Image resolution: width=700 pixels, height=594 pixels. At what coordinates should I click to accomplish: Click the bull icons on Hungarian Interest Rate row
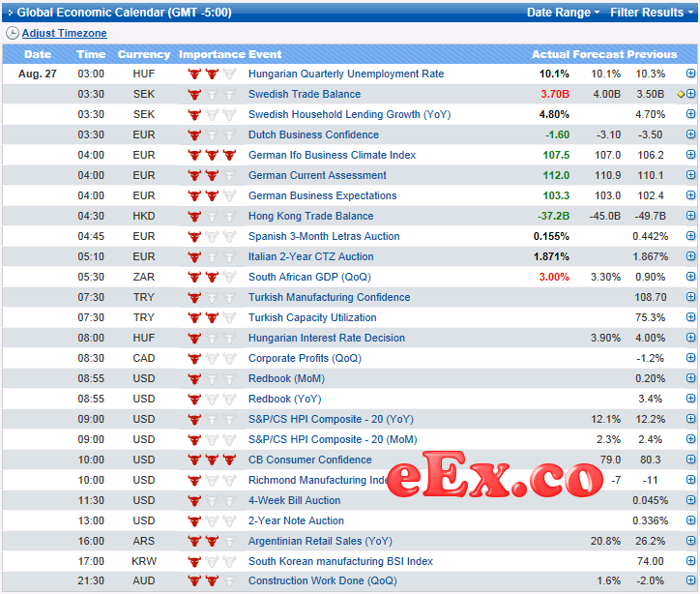tap(211, 338)
